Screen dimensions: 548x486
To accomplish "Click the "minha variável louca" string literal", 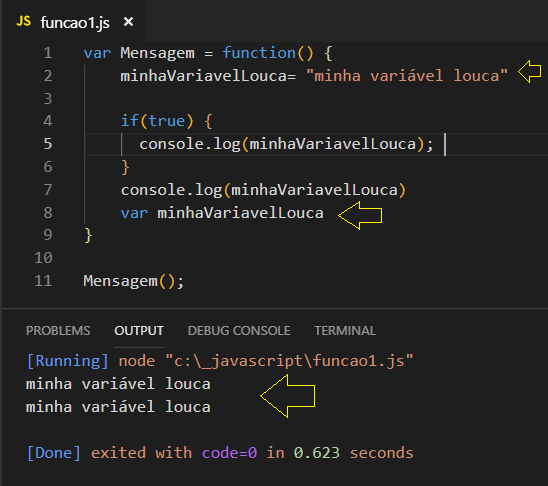I will click(406, 76).
